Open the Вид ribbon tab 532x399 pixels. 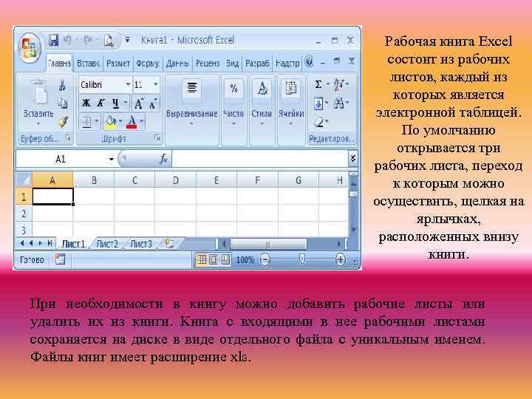click(233, 64)
